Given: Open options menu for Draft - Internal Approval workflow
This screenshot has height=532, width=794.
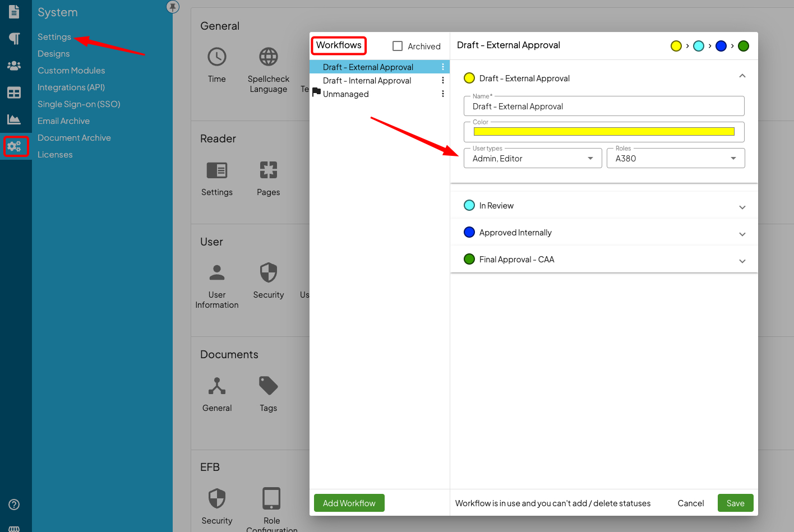Looking at the screenshot, I should click(443, 80).
